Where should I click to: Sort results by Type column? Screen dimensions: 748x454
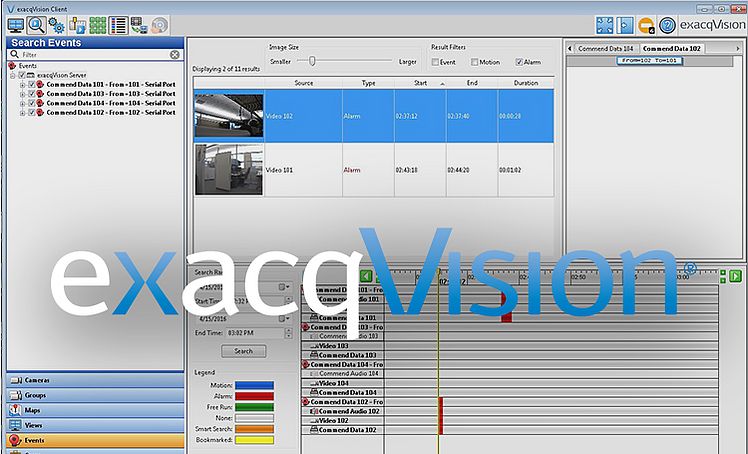368,83
